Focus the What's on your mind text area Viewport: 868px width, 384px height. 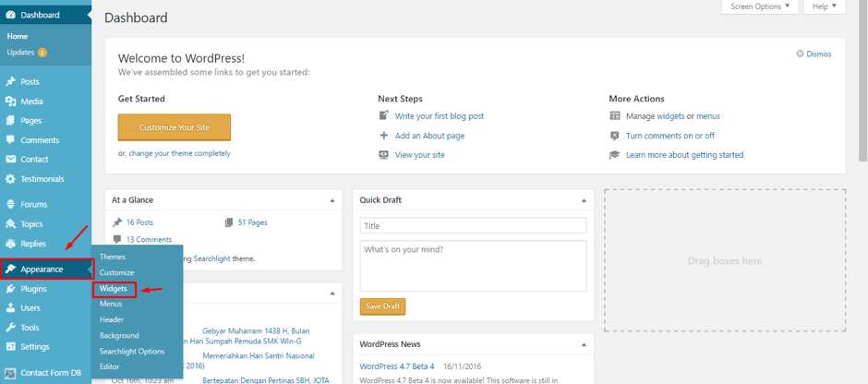click(474, 266)
